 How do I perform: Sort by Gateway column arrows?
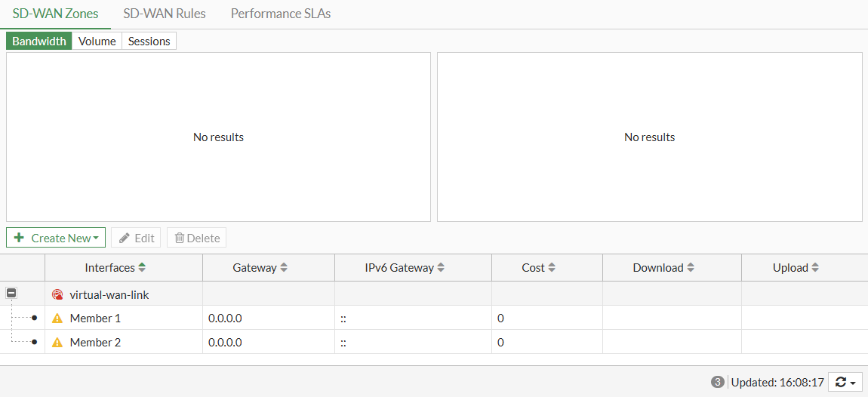point(284,268)
